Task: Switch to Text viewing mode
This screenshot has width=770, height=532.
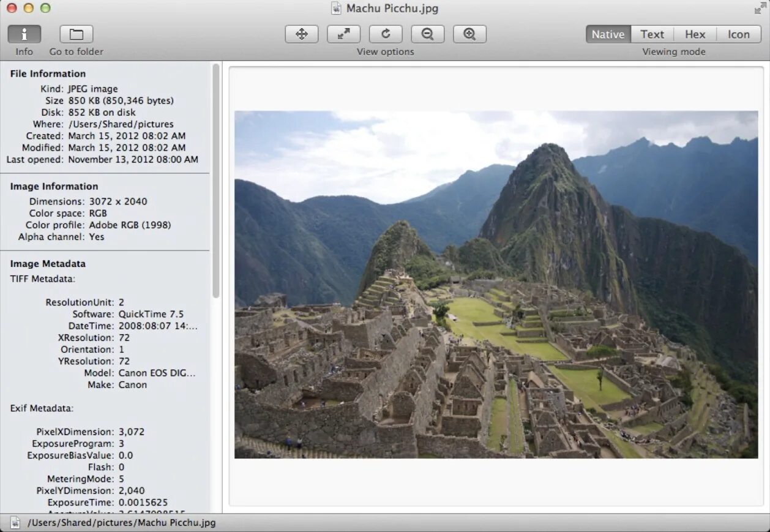Action: 652,34
